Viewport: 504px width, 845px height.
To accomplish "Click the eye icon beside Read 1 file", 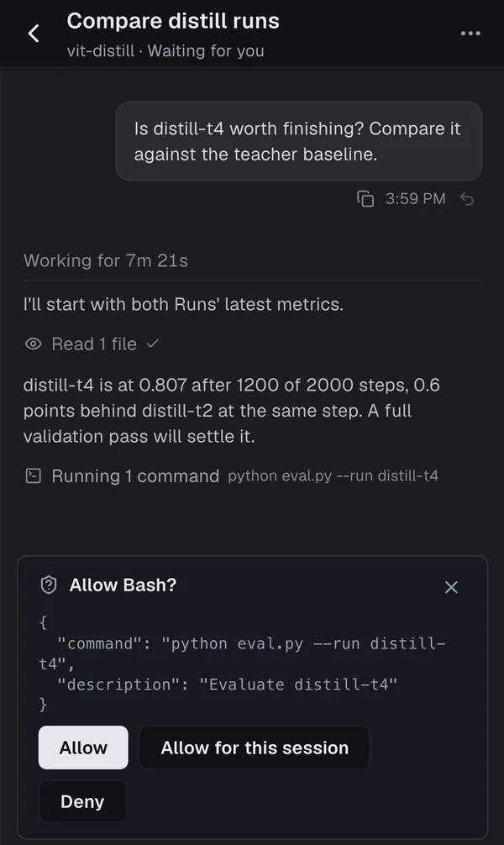I will 34,344.
